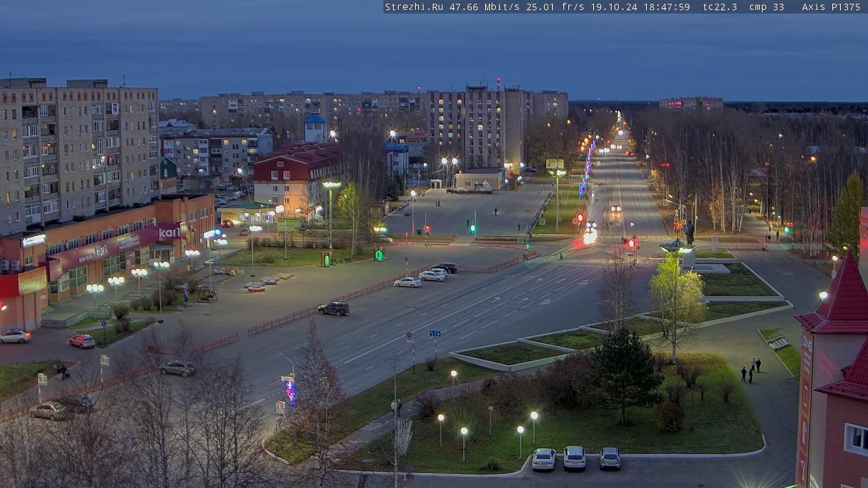The image size is (868, 488).
Task: Click the 25.01 fr/s frame rate
Action: pos(555,7)
